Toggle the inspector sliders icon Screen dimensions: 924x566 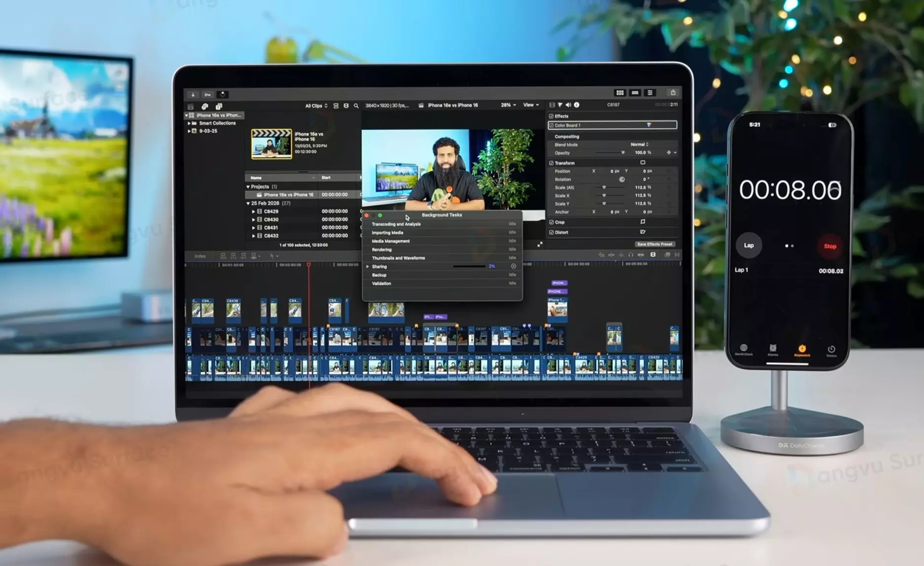click(650, 93)
